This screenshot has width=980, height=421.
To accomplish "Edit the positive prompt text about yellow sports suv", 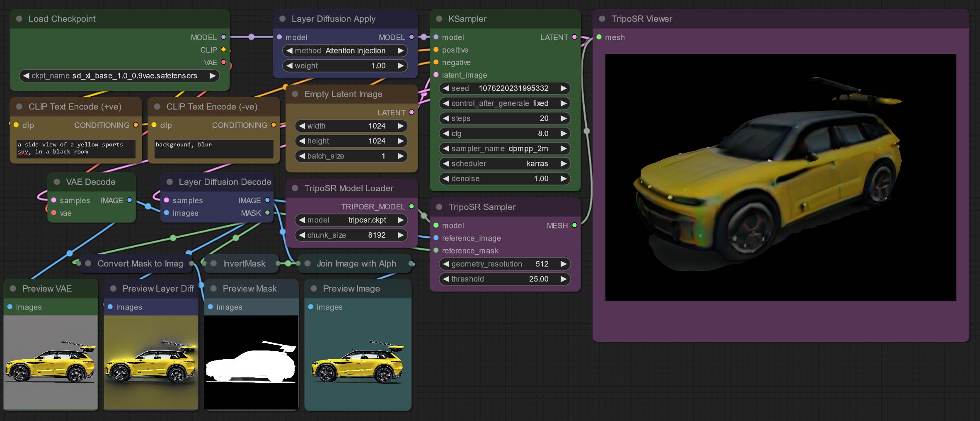I will pyautogui.click(x=76, y=148).
